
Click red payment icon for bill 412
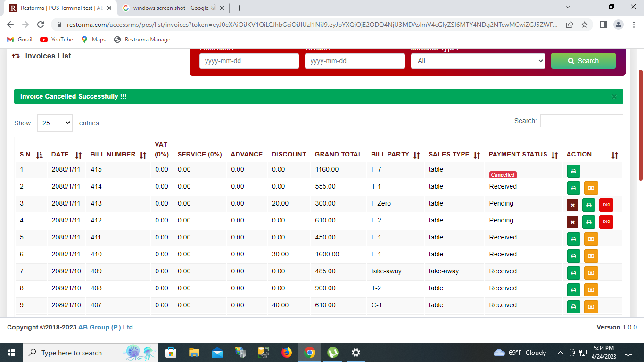[x=606, y=222]
